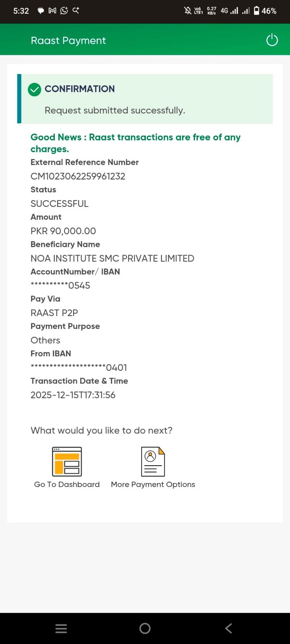Tap the masked From IBAN ending 0401
290x644 pixels.
tap(79, 367)
